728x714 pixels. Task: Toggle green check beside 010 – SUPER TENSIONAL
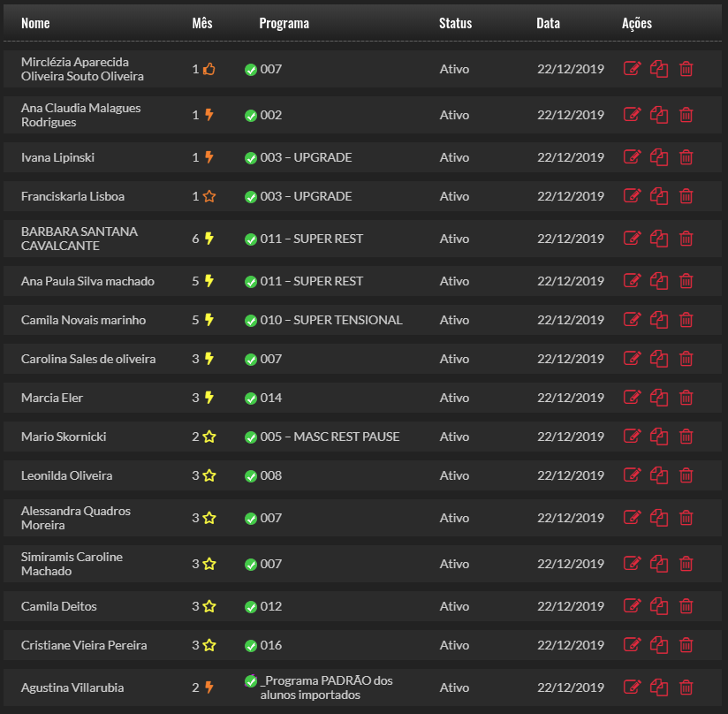[251, 320]
